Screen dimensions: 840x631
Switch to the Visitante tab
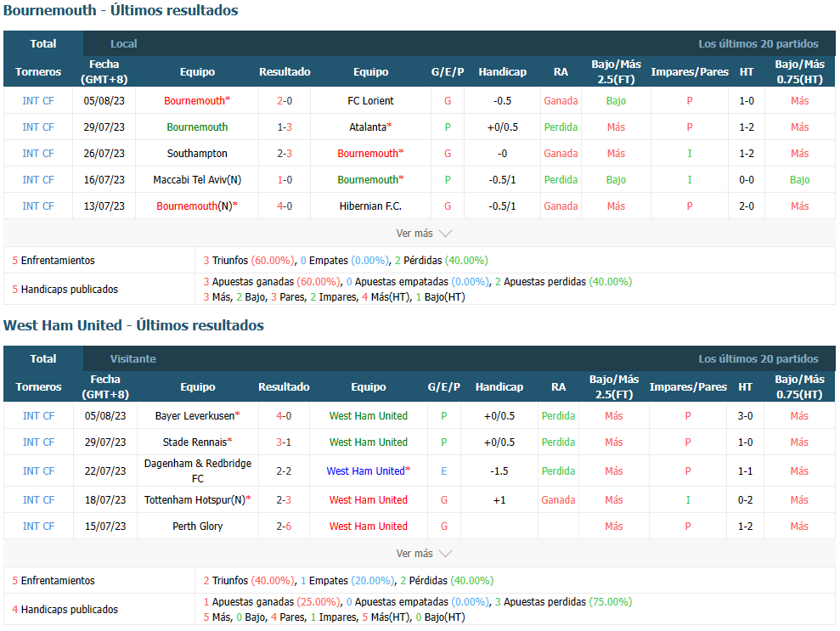click(132, 358)
